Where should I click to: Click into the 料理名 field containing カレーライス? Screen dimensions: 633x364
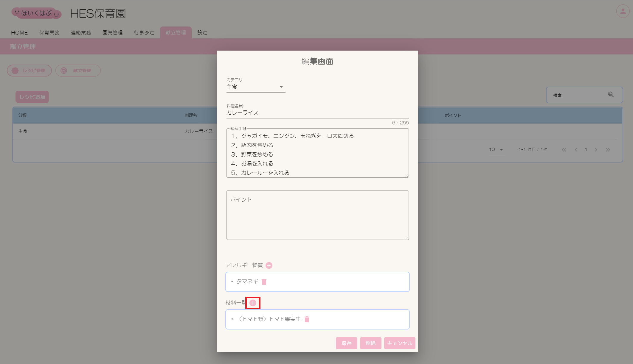(x=317, y=113)
